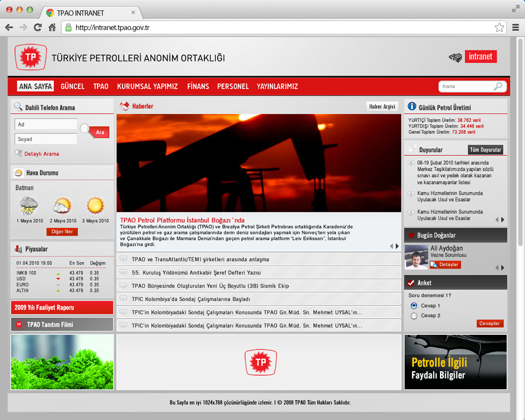This screenshot has width=525, height=420.
Task: Show previous news slide with left arrow
Action: point(391,246)
